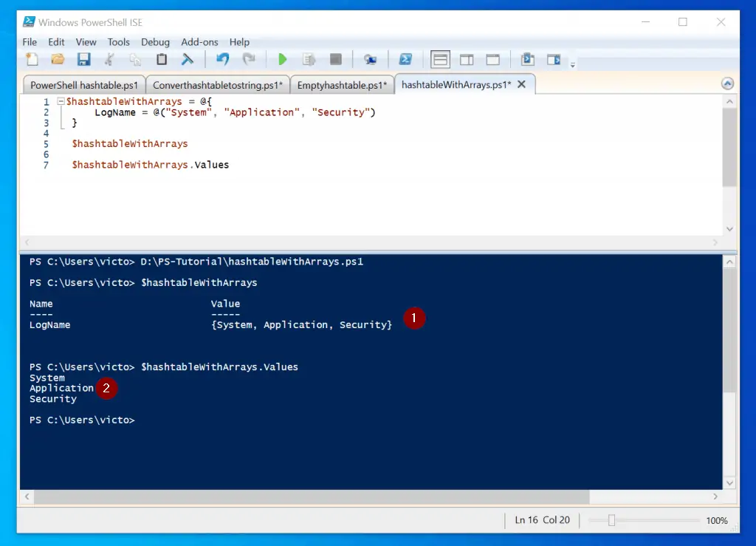Open an existing script file

(x=58, y=59)
